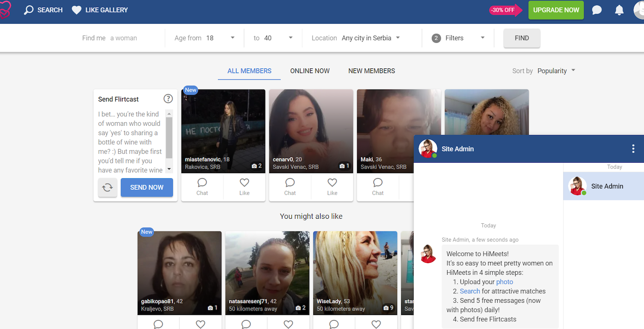Like natasaresenj71's profile

coord(288,323)
